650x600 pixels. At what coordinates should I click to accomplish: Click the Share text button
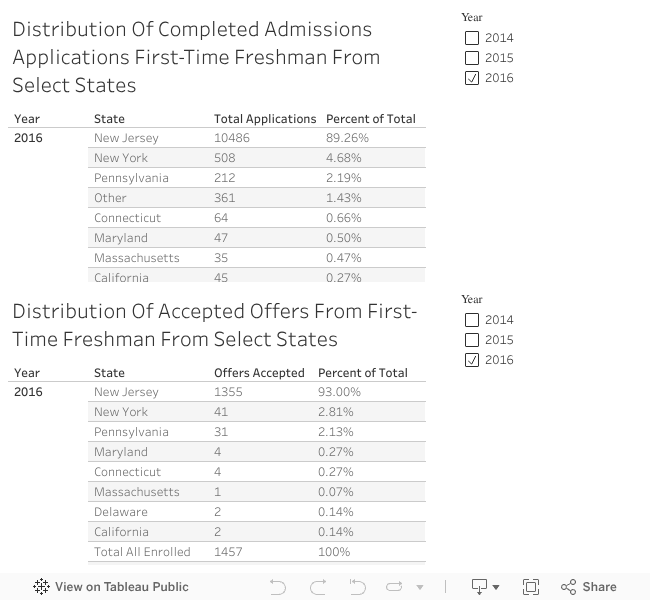point(599,587)
